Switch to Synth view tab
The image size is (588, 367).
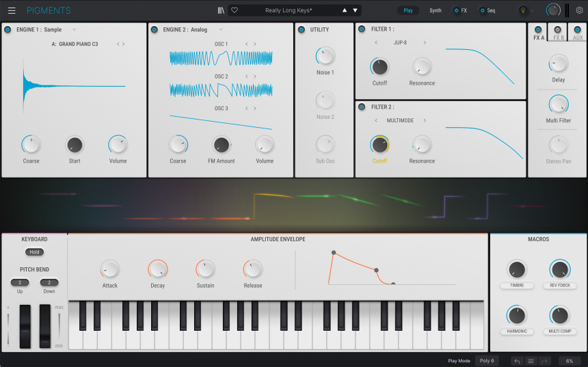pos(435,10)
